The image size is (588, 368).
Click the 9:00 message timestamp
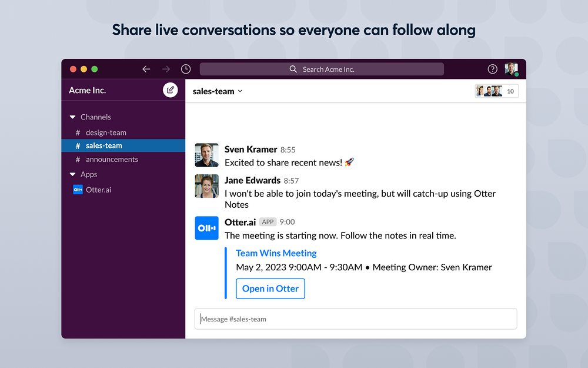[288, 222]
